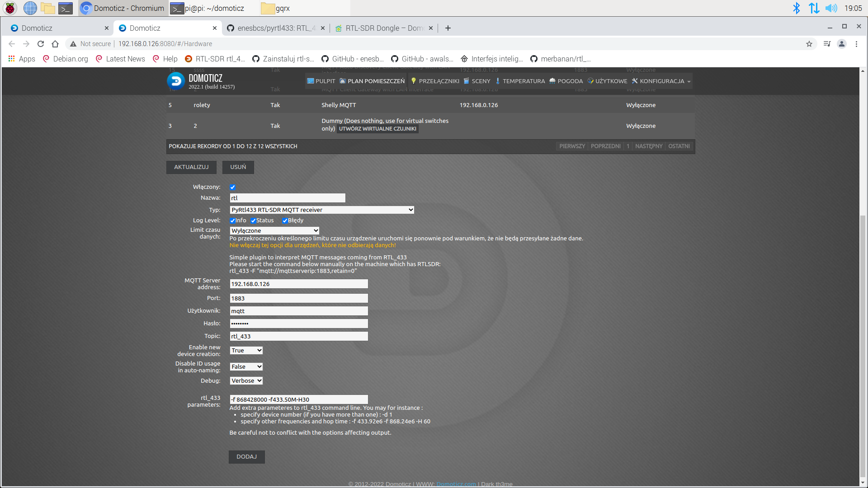Screen dimensions: 868x488
Task: Click the volume speaker tray icon
Action: (x=831, y=8)
